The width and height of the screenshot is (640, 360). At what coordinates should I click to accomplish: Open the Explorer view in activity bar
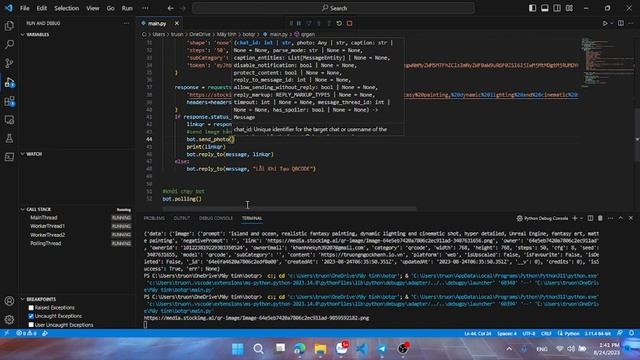[x=9, y=26]
